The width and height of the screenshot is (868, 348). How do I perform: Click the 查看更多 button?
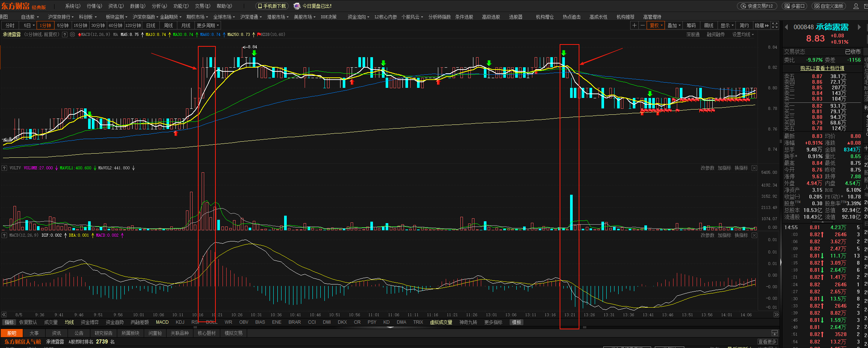[x=767, y=342]
